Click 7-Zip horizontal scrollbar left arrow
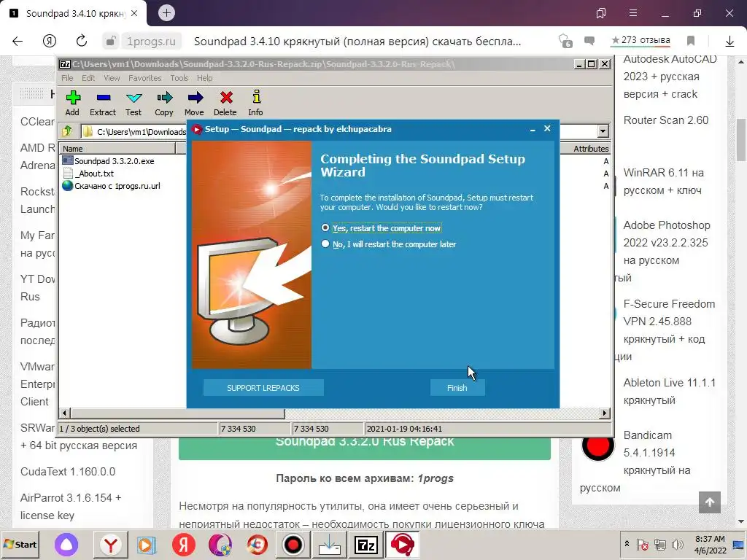This screenshot has height=560, width=747. pyautogui.click(x=65, y=413)
